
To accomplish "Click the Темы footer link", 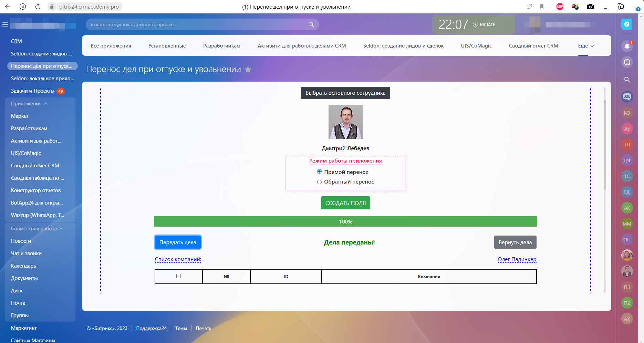I will coord(181,328).
